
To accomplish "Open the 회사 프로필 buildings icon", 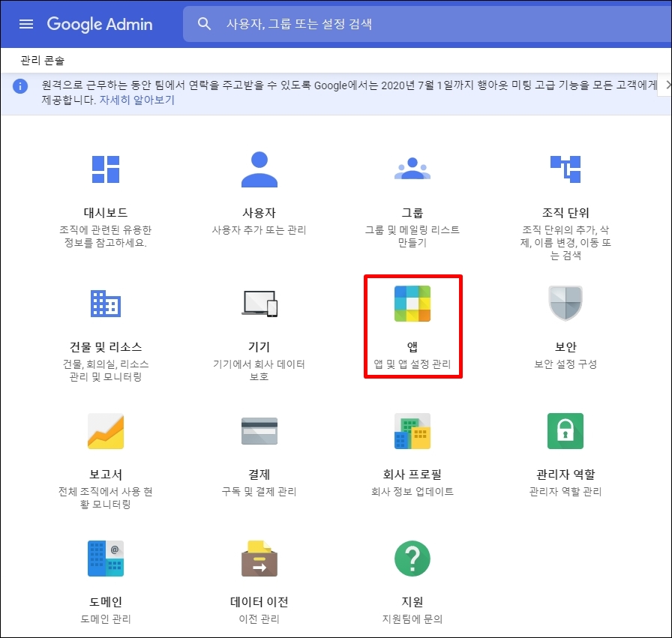I will [412, 431].
